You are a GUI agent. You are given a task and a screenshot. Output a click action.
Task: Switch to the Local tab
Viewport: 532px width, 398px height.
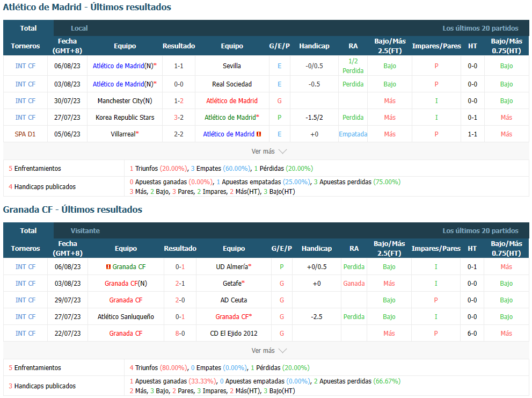pyautogui.click(x=79, y=28)
